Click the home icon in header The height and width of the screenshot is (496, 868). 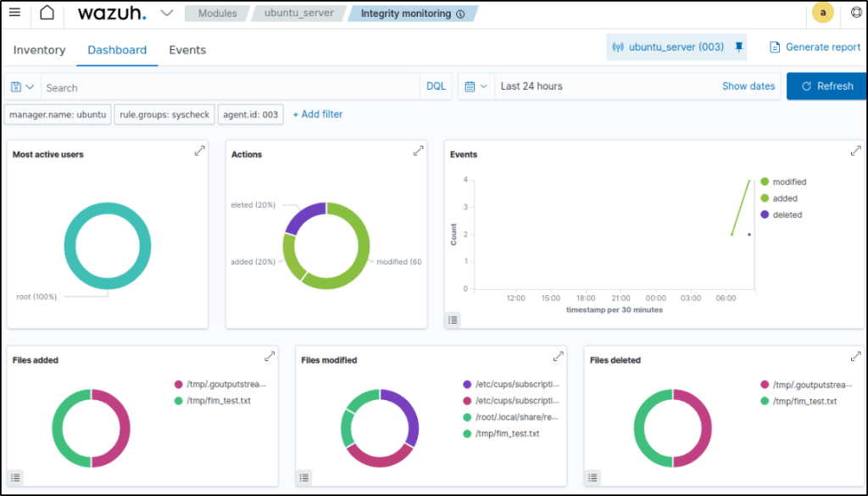coord(47,13)
